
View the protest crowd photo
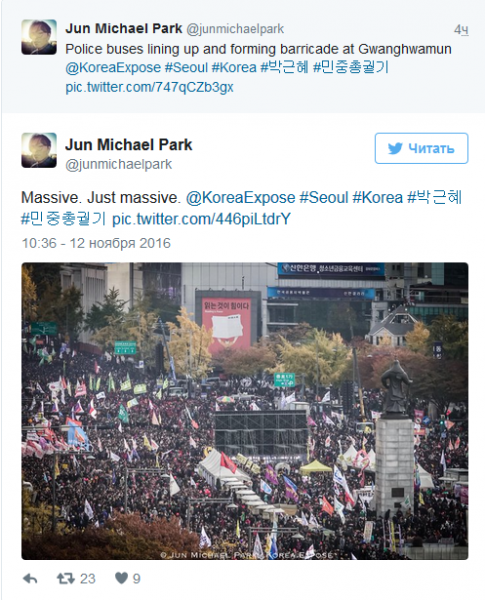(245, 411)
